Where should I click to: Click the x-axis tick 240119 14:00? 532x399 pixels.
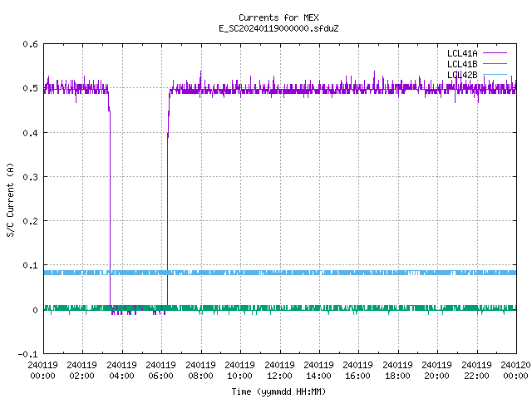318,371
